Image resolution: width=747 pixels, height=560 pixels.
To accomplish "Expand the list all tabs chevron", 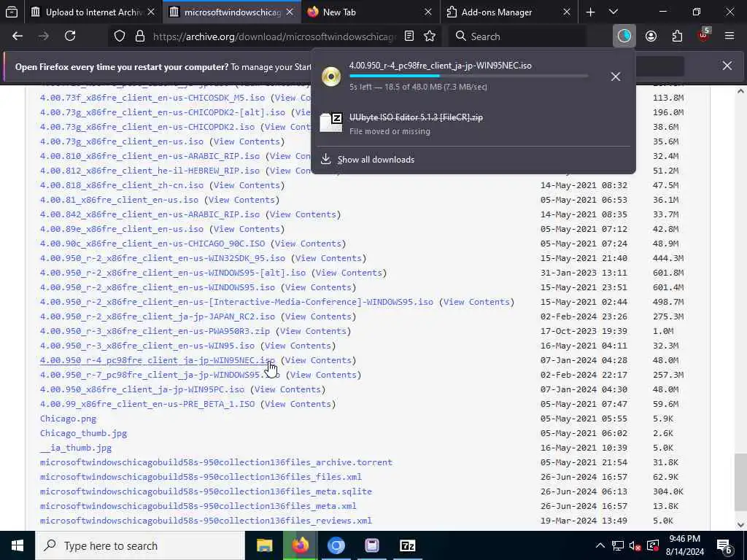I will 614,12.
